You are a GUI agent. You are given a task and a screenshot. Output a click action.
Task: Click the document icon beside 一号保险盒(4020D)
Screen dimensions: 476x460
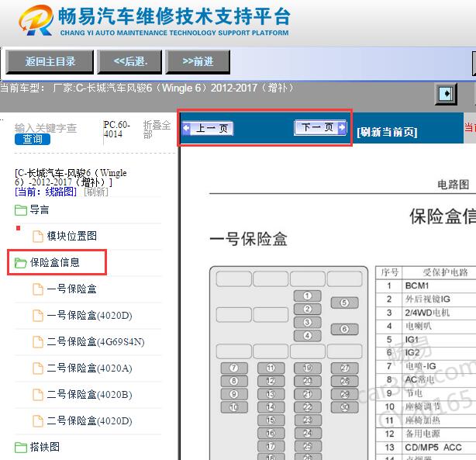coord(38,316)
